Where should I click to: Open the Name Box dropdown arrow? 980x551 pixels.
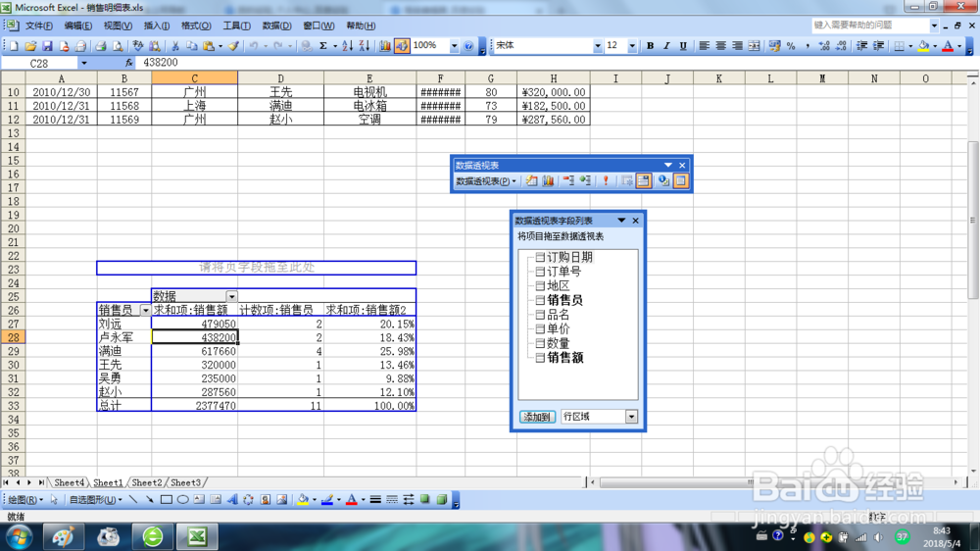(83, 63)
